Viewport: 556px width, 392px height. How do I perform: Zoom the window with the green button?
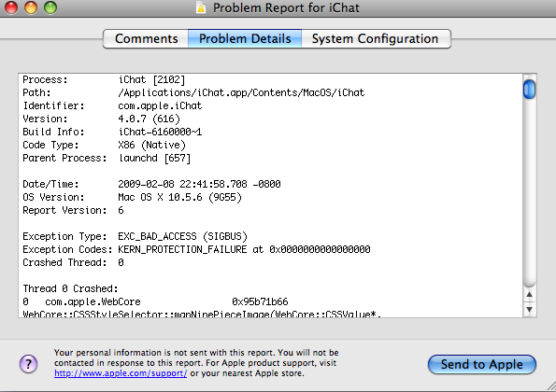50,7
